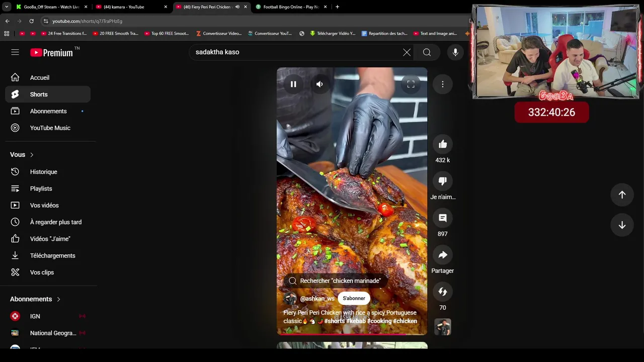The height and width of the screenshot is (362, 644).
Task: Reload the current page
Action: pos(31,21)
